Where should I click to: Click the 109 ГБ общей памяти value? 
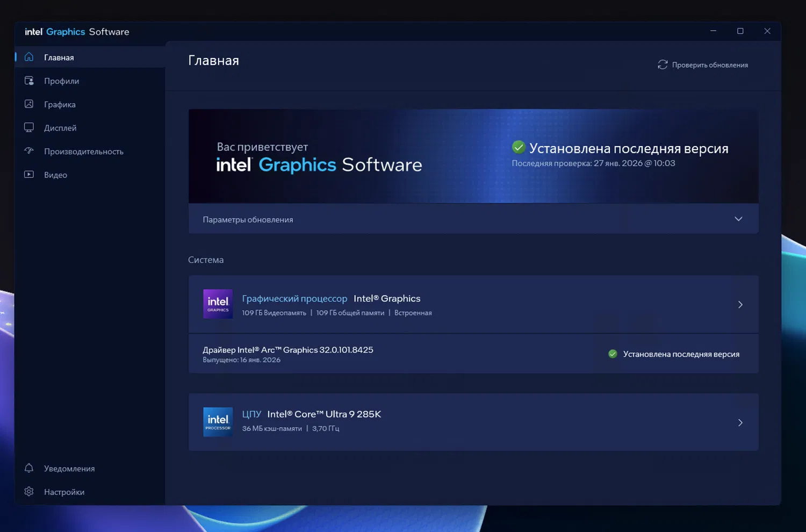350,313
